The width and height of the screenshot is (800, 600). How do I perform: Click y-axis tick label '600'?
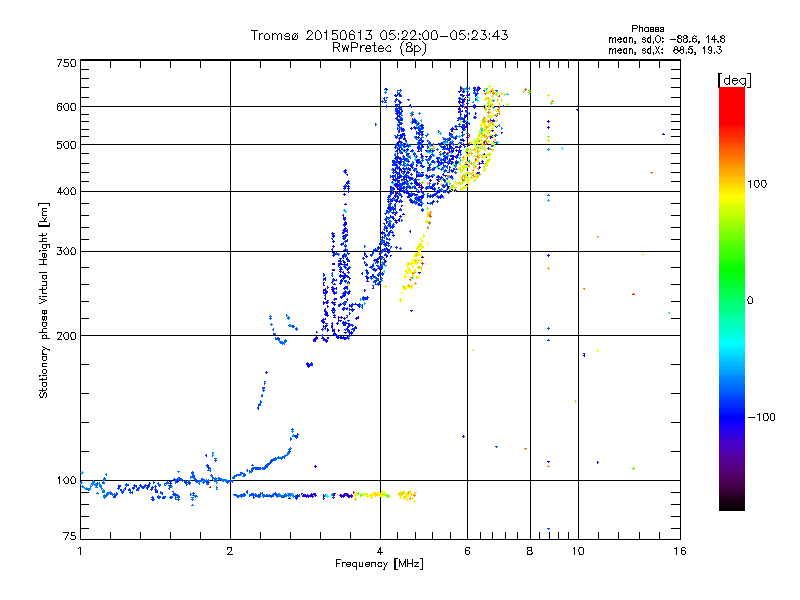(x=67, y=107)
